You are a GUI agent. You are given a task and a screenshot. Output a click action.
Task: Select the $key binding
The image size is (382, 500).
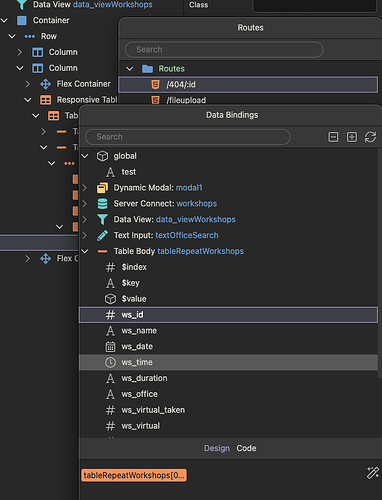[x=228, y=283]
